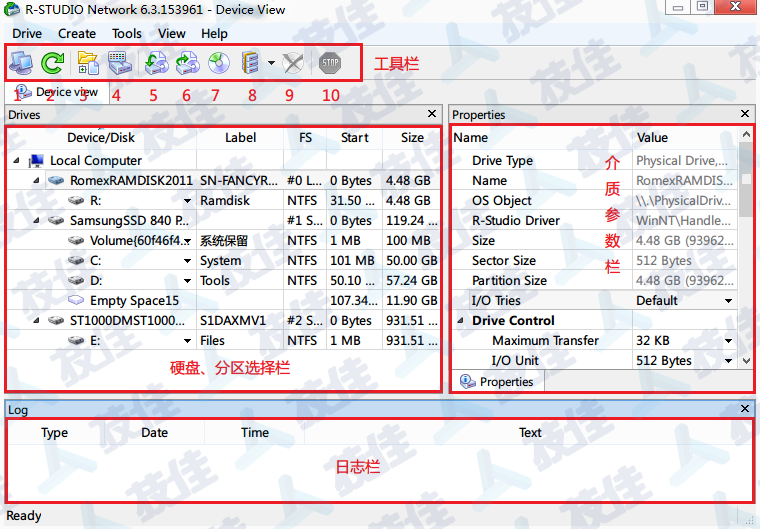The image size is (760, 529).
Task: Click Connect to Remote computer toolbar icon
Action: pos(21,63)
